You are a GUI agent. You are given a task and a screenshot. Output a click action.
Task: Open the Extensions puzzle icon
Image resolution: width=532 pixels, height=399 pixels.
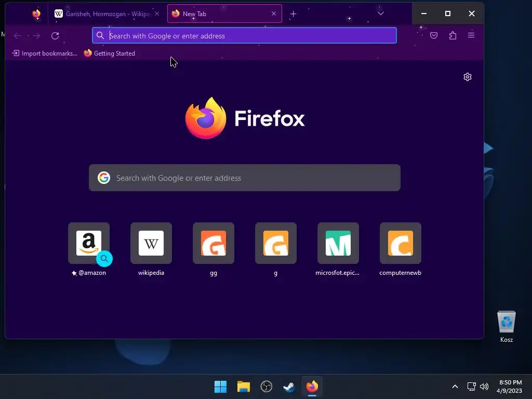click(453, 35)
